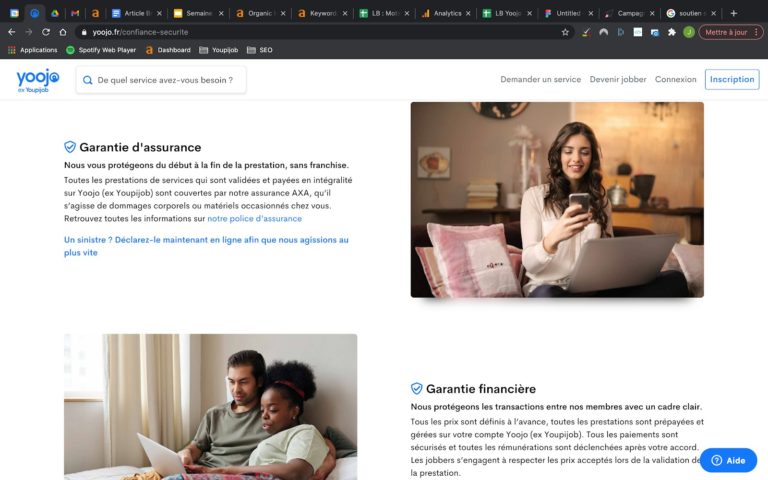
Task: Open the green profile avatar
Action: point(689,32)
